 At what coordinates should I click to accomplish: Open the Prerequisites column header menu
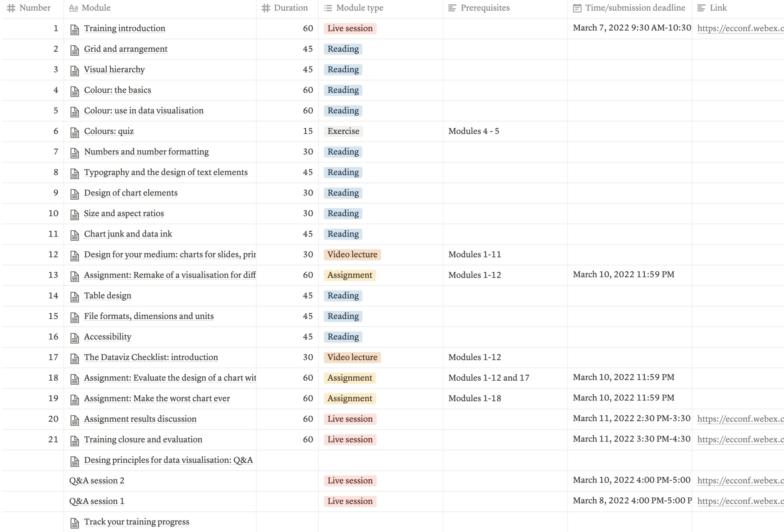tap(485, 8)
